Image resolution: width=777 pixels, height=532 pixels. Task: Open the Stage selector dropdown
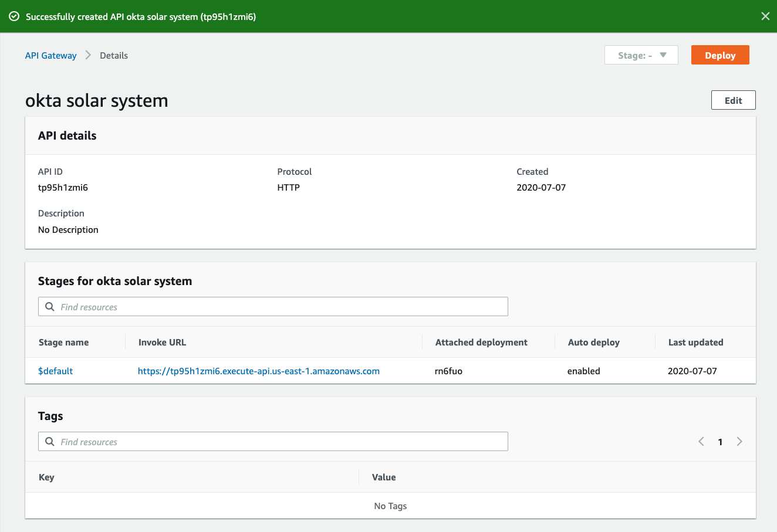pyautogui.click(x=641, y=55)
